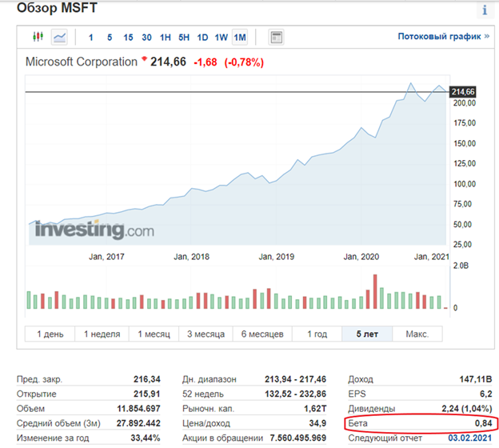Select the 15 minute interval
This screenshot has height=448, width=499.
click(x=128, y=38)
